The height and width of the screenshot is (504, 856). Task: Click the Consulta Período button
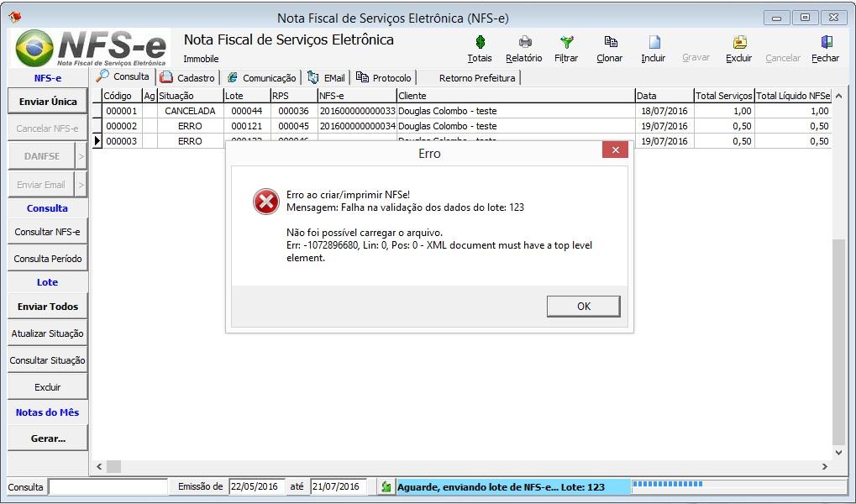(x=48, y=259)
